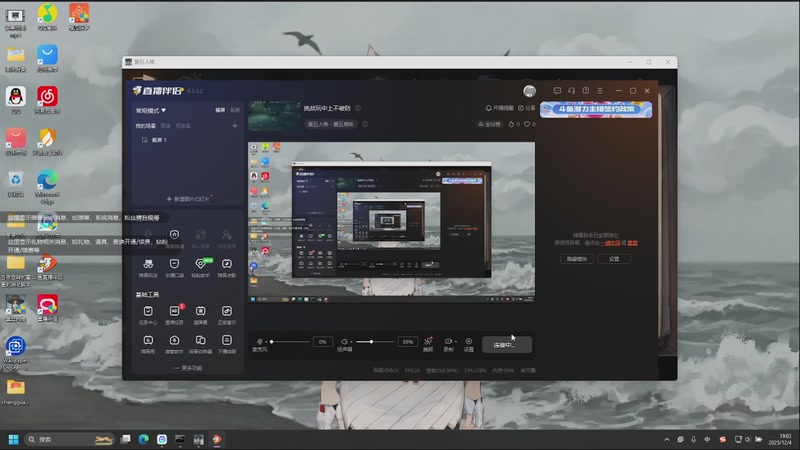Image resolution: width=800 pixels, height=450 pixels.
Task: Click the microphone 0% value field
Action: click(x=322, y=342)
